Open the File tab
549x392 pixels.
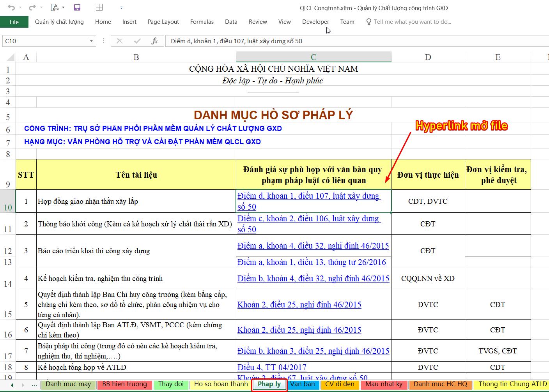pos(14,22)
